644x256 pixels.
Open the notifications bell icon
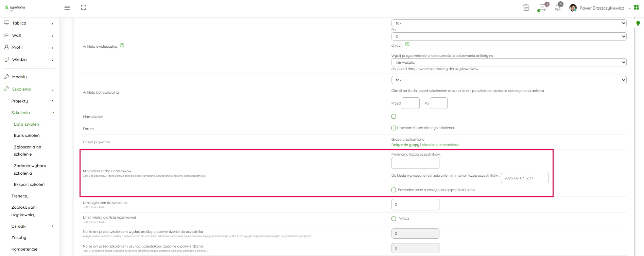[x=558, y=8]
